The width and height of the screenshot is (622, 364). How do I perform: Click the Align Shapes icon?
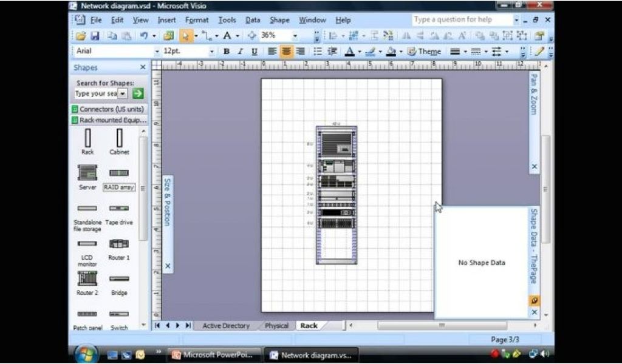(333, 36)
